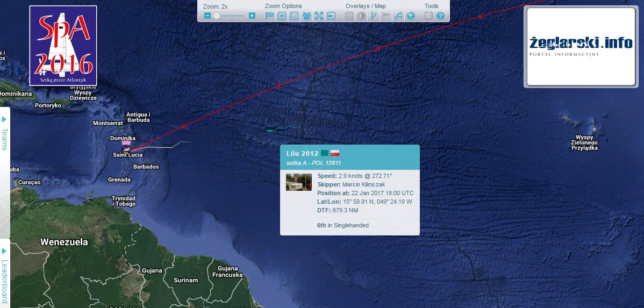Show boat tracks with branch icon
This screenshot has width=644, height=308.
pyautogui.click(x=374, y=16)
